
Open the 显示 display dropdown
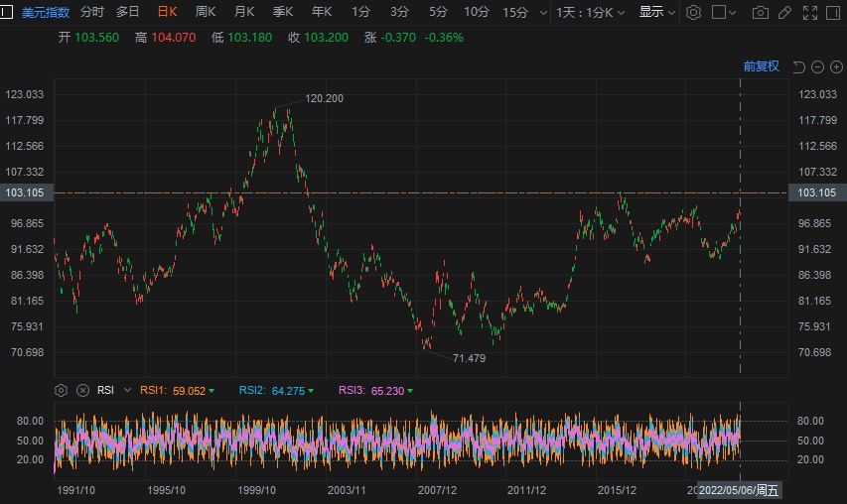tap(656, 12)
